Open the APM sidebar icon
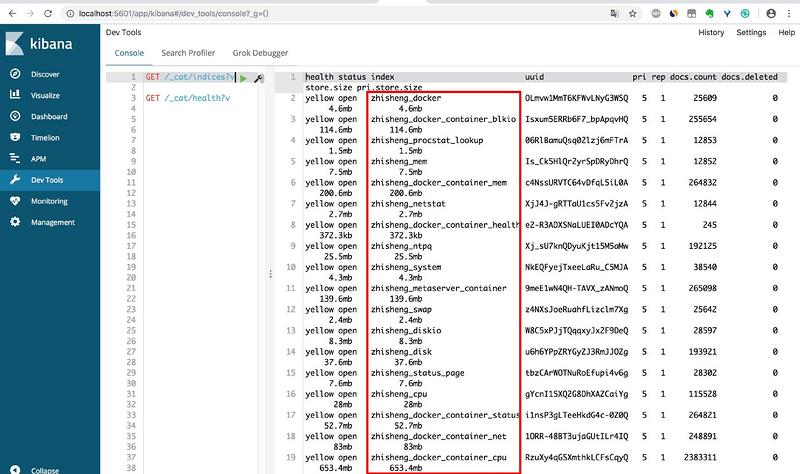The width and height of the screenshot is (800, 474). [15, 159]
